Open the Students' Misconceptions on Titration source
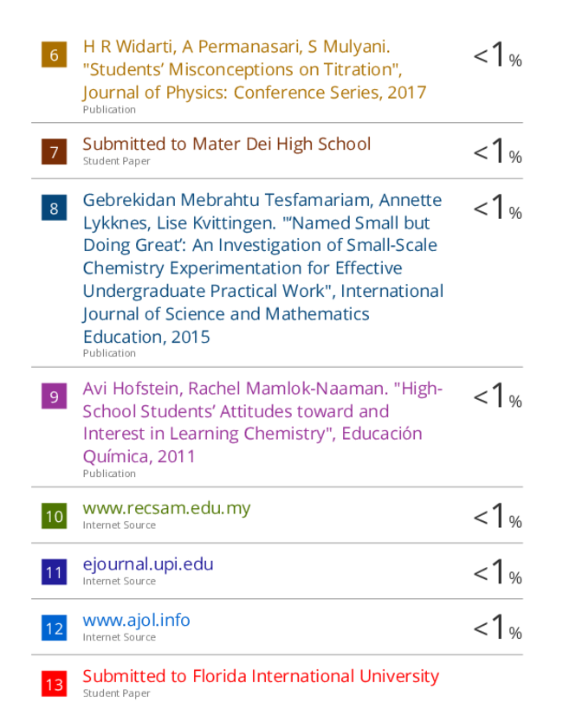The image size is (563, 728). pyautogui.click(x=254, y=69)
